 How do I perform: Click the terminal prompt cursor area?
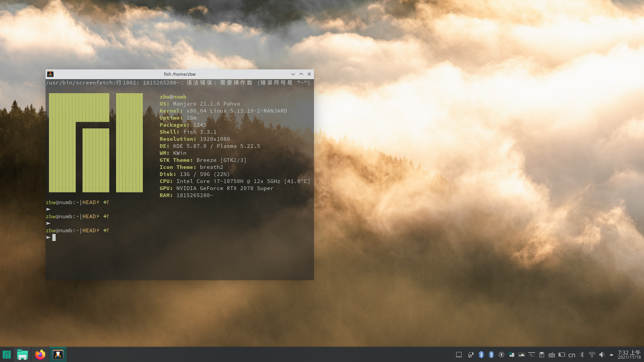[54, 238]
